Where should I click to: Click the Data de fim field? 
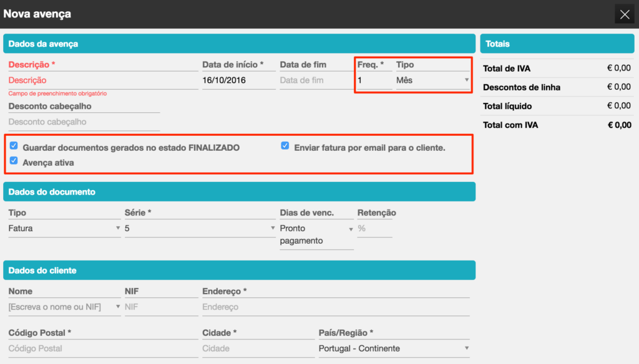pos(316,80)
